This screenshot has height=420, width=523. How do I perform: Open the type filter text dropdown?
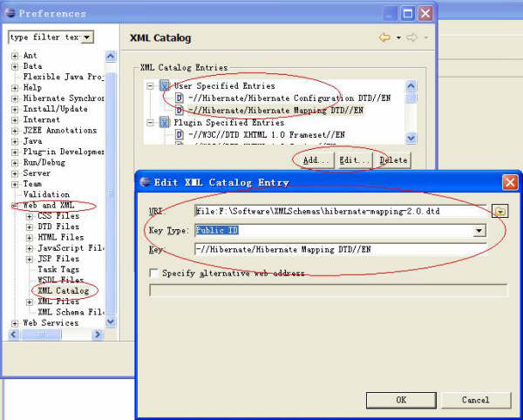(x=87, y=37)
